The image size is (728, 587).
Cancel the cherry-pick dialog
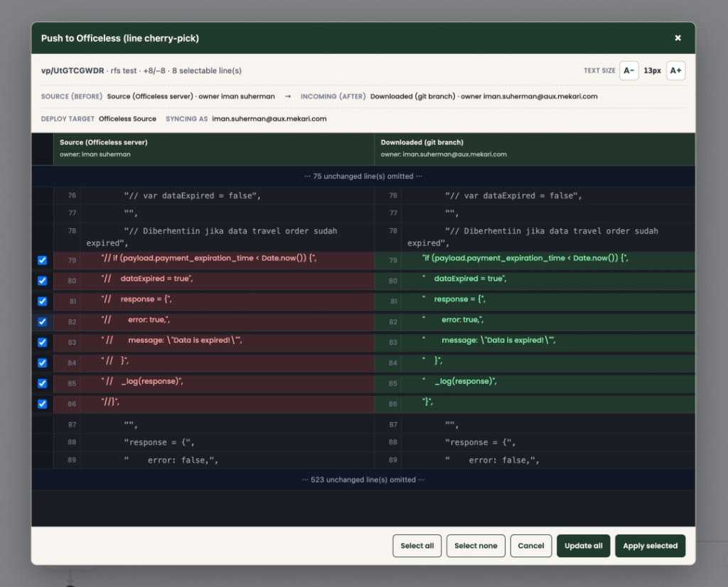530,546
